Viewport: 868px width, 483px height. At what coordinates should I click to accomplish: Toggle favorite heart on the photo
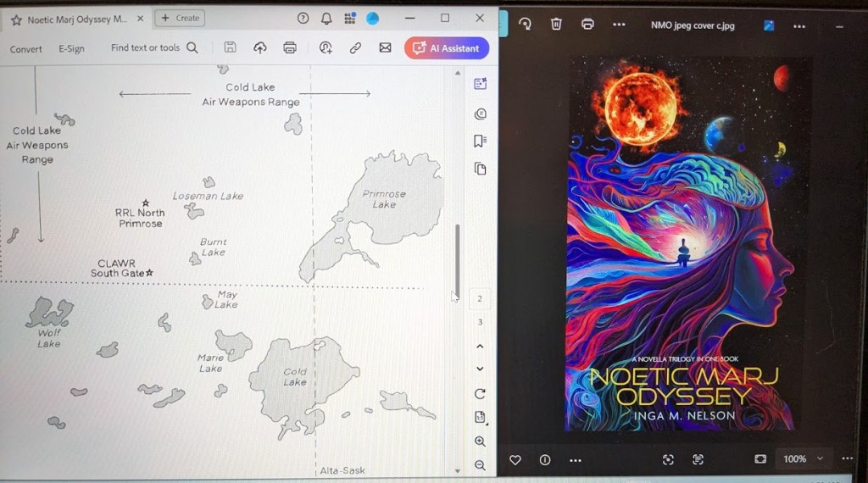click(x=515, y=459)
